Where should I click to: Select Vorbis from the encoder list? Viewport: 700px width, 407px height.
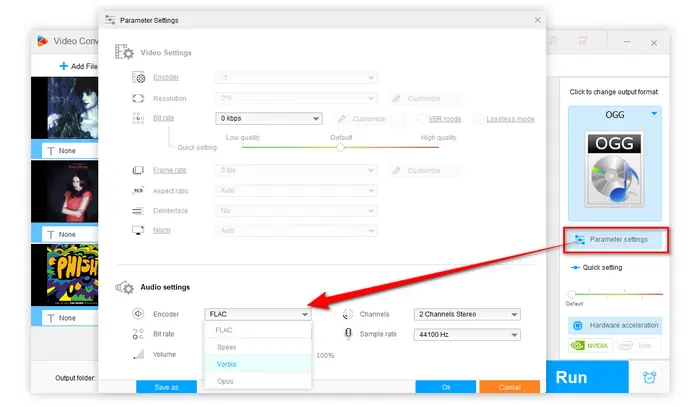click(x=227, y=364)
